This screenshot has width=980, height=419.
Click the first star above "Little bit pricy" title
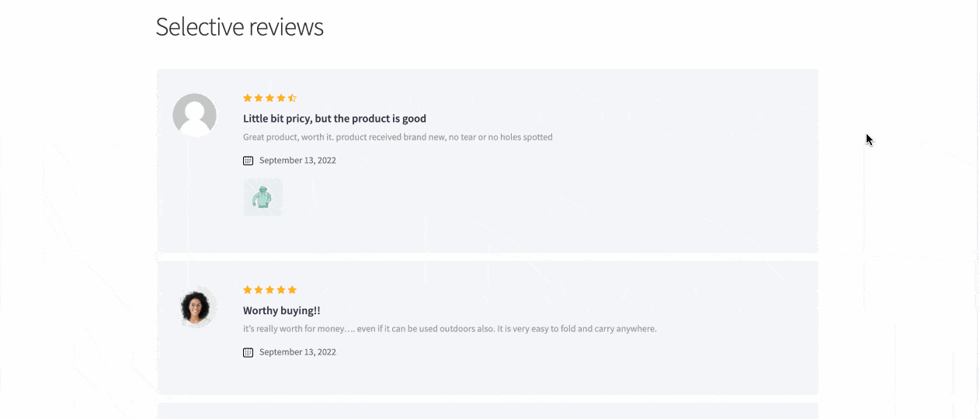click(248, 99)
